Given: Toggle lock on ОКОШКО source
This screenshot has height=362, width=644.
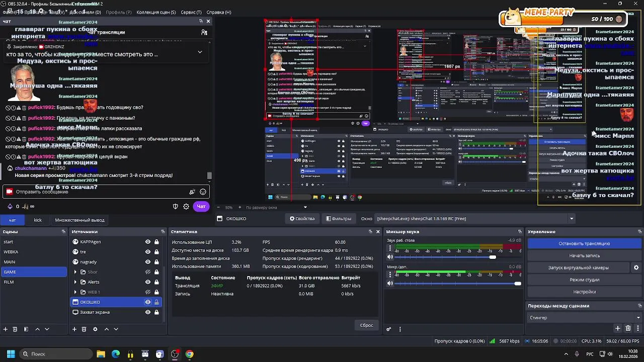Looking at the screenshot, I should tap(156, 302).
